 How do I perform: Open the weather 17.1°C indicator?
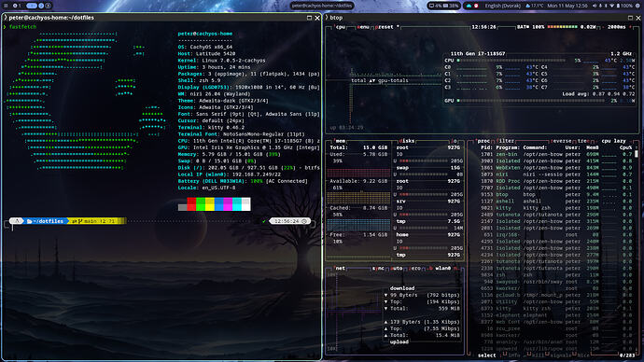(x=535, y=6)
